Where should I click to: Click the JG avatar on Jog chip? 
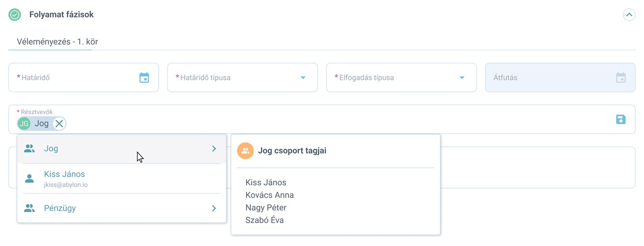tap(24, 124)
